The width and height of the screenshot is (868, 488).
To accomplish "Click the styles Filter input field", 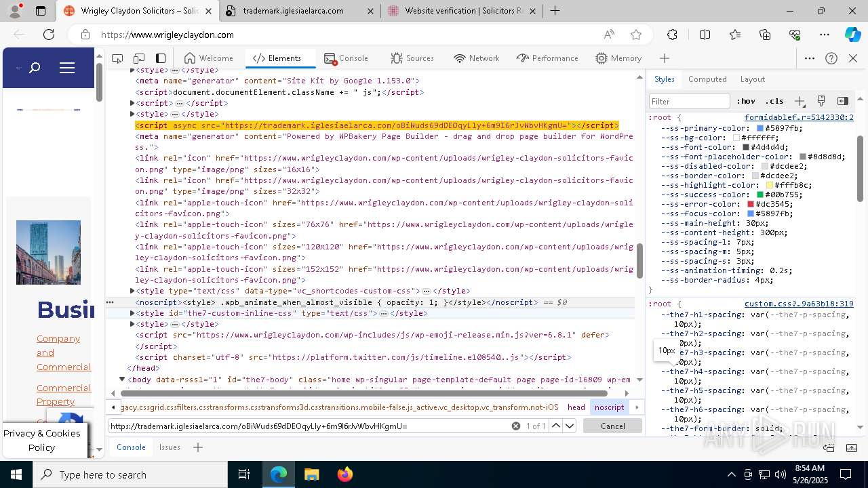I will click(x=689, y=101).
